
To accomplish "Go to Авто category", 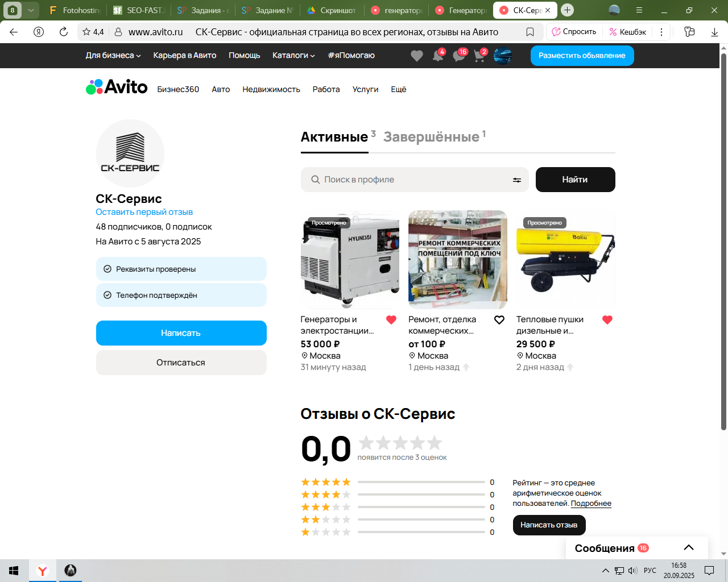I will coord(221,89).
